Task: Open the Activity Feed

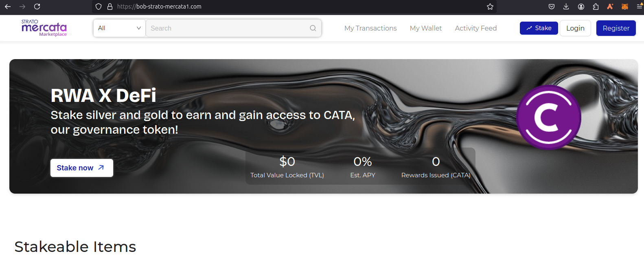Action: coord(476,28)
